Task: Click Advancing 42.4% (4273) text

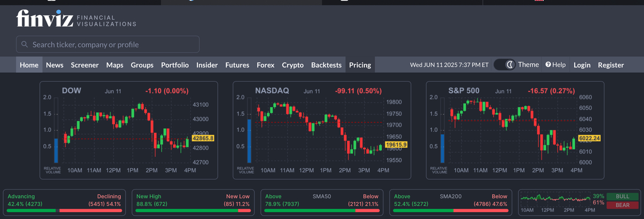Action: coord(25,200)
